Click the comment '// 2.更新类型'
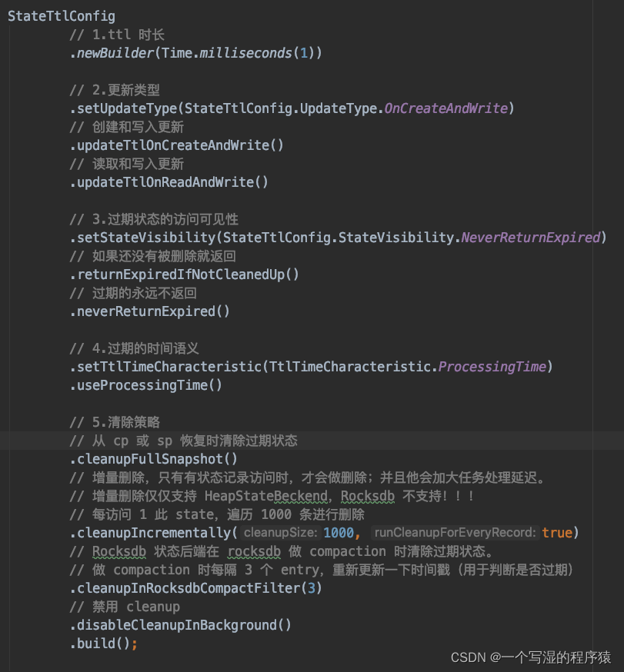 tap(115, 90)
